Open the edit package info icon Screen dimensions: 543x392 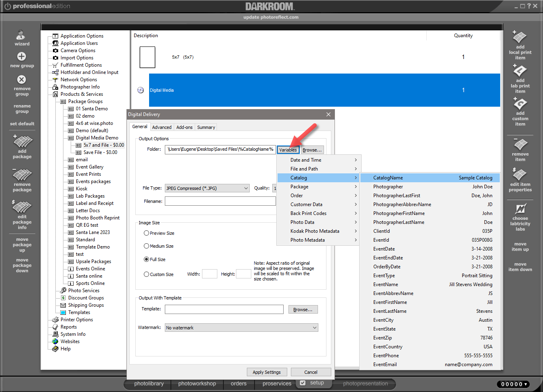point(22,206)
